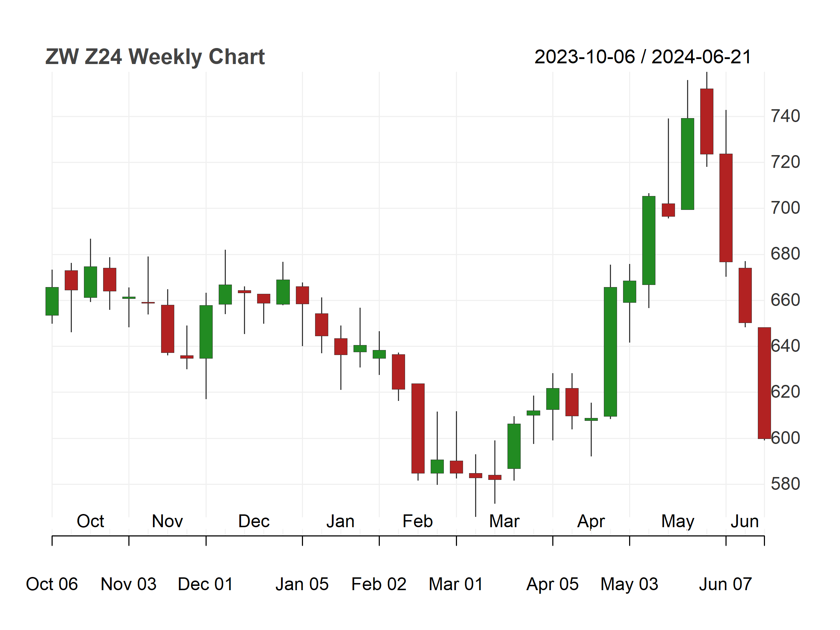Click the 740 price axis label
The width and height of the screenshot is (840, 630).
coord(785,116)
